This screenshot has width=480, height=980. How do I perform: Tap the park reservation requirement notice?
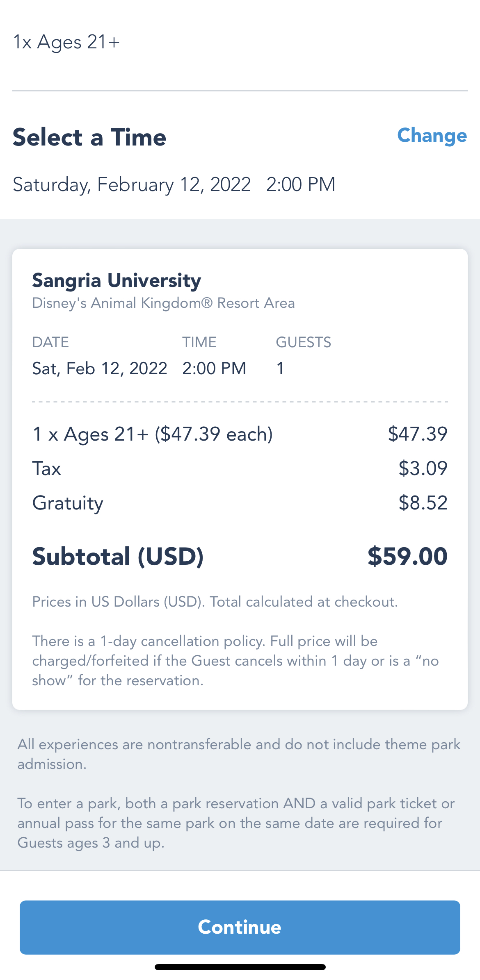pyautogui.click(x=236, y=823)
